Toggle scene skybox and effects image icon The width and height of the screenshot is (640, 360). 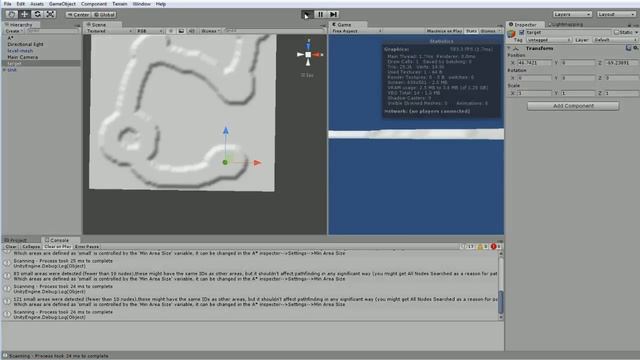(x=181, y=31)
